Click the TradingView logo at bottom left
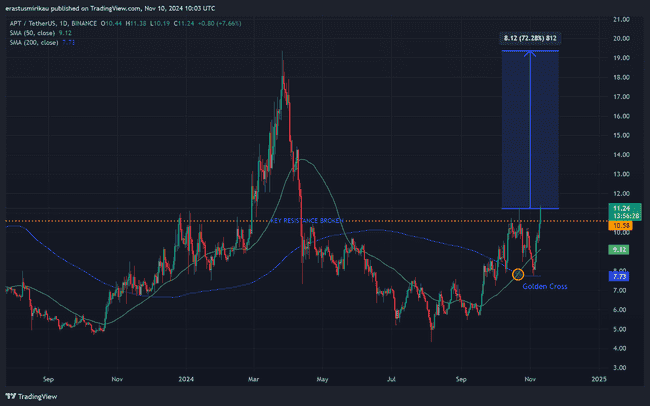Screen dimensions: 650x406 [28, 393]
